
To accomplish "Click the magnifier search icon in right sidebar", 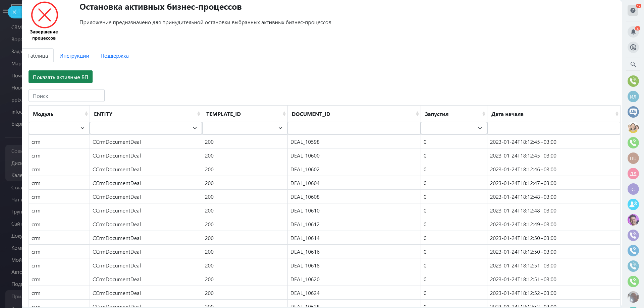I will click(x=633, y=64).
